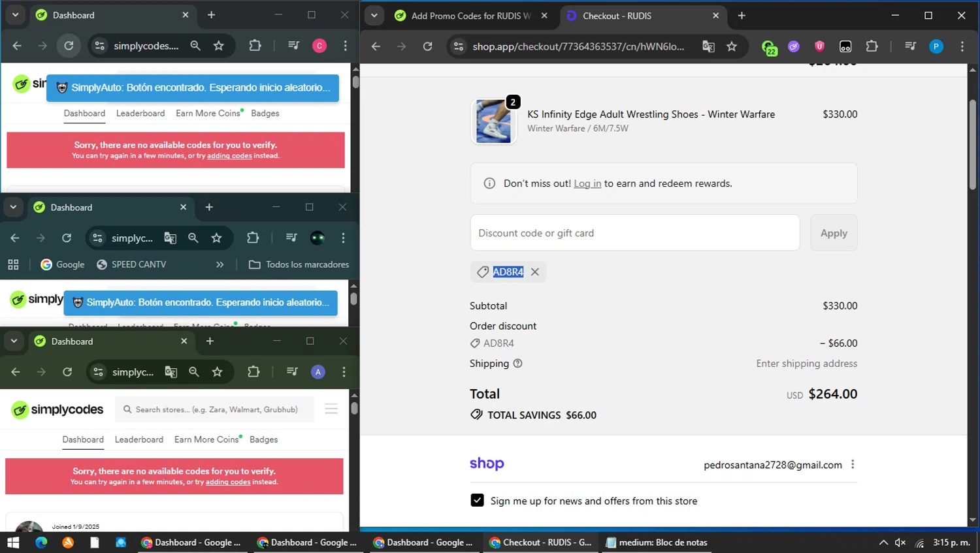Click the bottom Dashboard window's page scrollbar
The width and height of the screenshot is (980, 553).
tap(354, 408)
